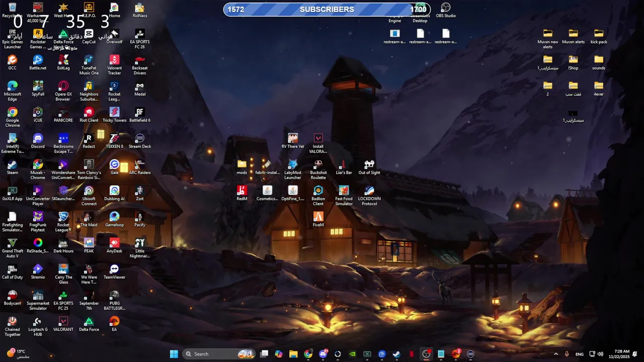
Task: Open the Steam icon in the taskbar
Action: click(x=396, y=354)
